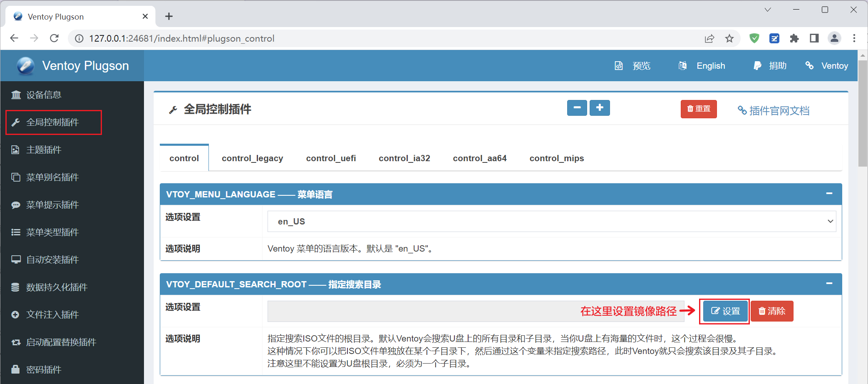Collapse the VTOY_MENU_LANGUAGE panel
This screenshot has height=384, width=868.
coord(829,193)
